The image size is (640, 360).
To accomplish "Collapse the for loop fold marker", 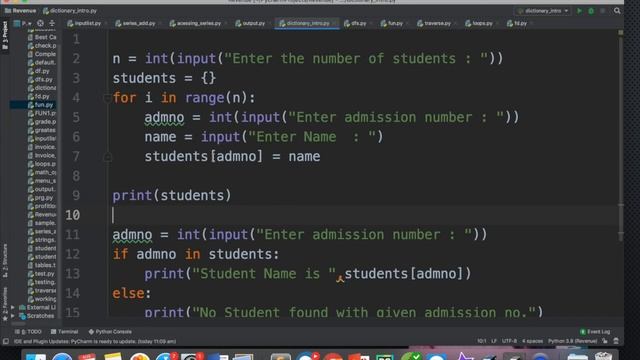I will click(107, 98).
